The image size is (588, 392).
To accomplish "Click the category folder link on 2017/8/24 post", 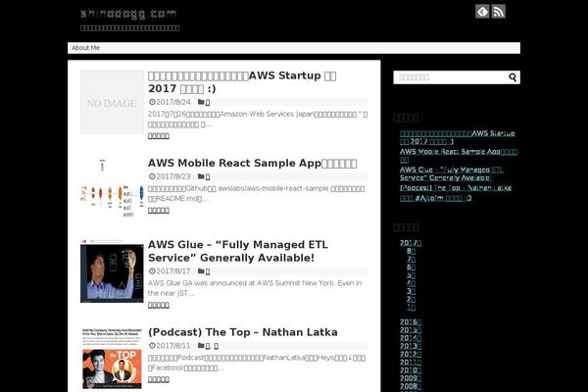I will click(208, 102).
